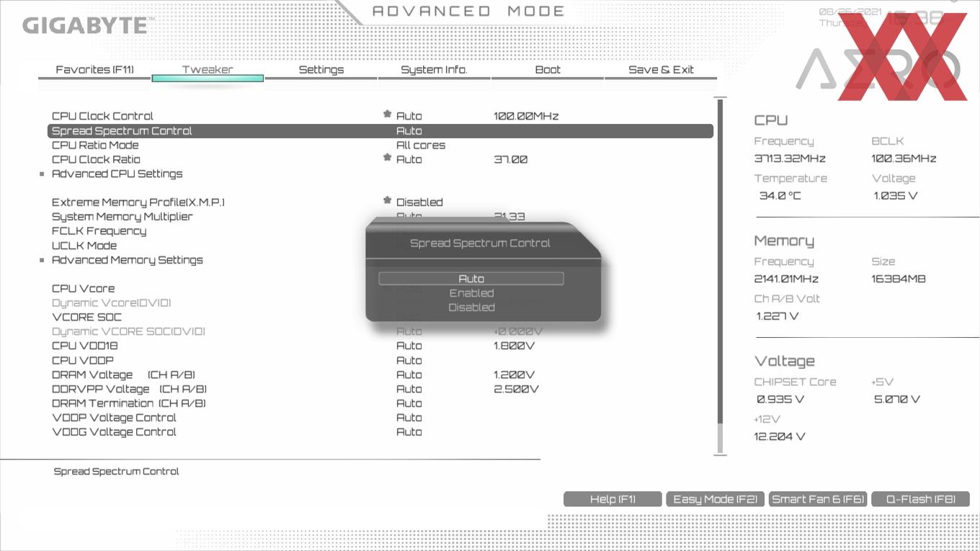The width and height of the screenshot is (980, 551).
Task: Click the settings list scrollbar
Action: pyautogui.click(x=719, y=276)
